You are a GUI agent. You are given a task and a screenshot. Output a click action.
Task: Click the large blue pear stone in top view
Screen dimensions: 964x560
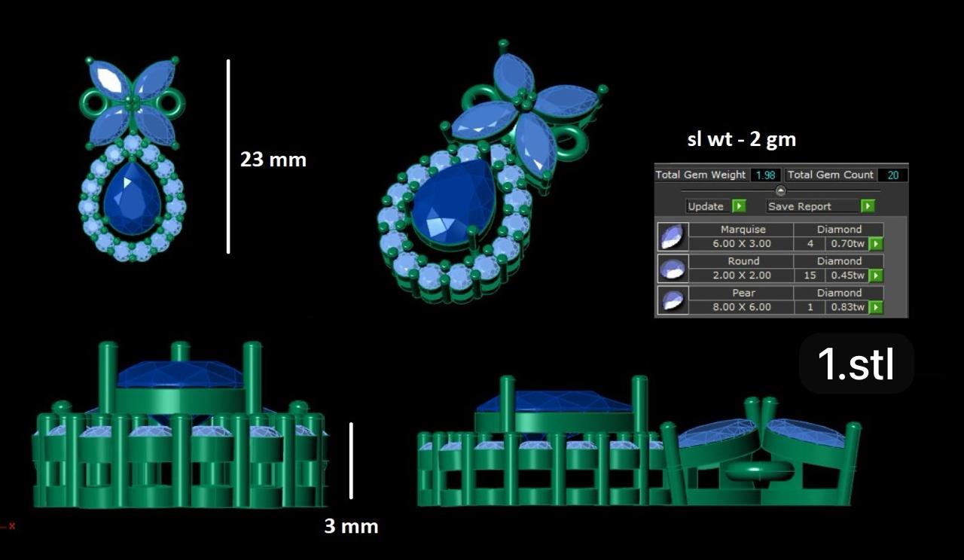click(x=133, y=199)
